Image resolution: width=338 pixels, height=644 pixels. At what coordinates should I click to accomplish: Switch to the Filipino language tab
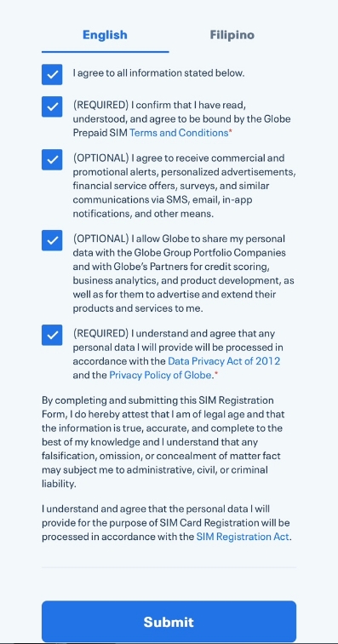click(x=232, y=35)
